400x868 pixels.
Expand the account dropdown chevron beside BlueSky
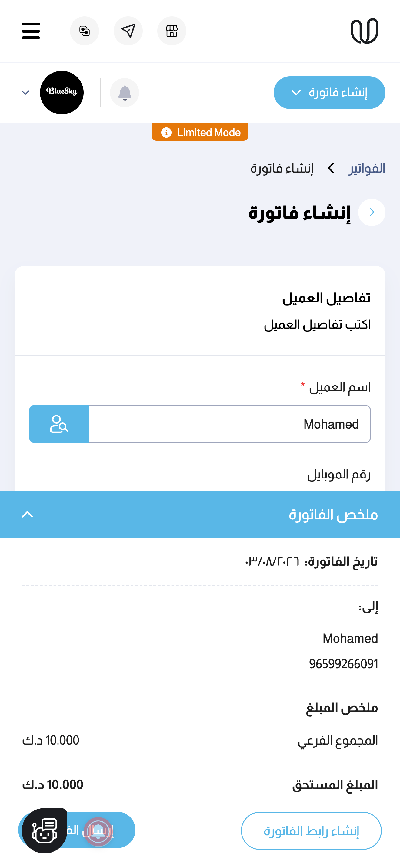[x=25, y=93]
